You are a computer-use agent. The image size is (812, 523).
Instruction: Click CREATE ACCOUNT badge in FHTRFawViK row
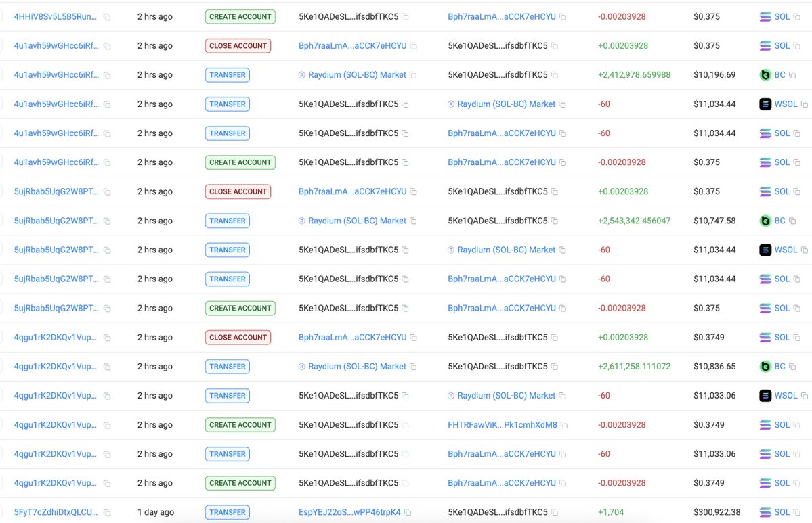[x=240, y=425]
